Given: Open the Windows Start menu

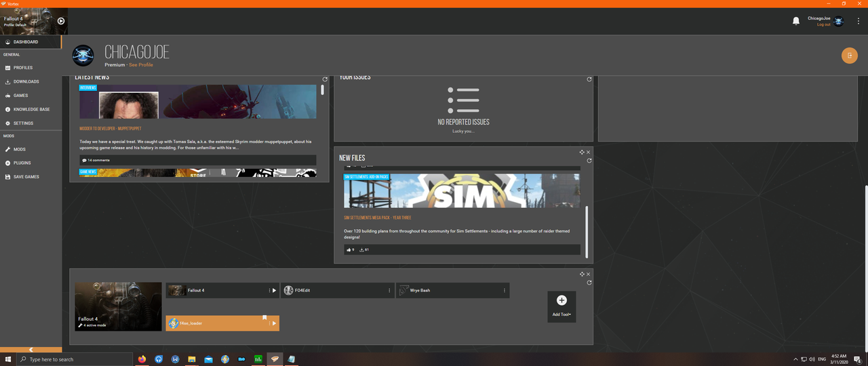Looking at the screenshot, I should pos(8,359).
